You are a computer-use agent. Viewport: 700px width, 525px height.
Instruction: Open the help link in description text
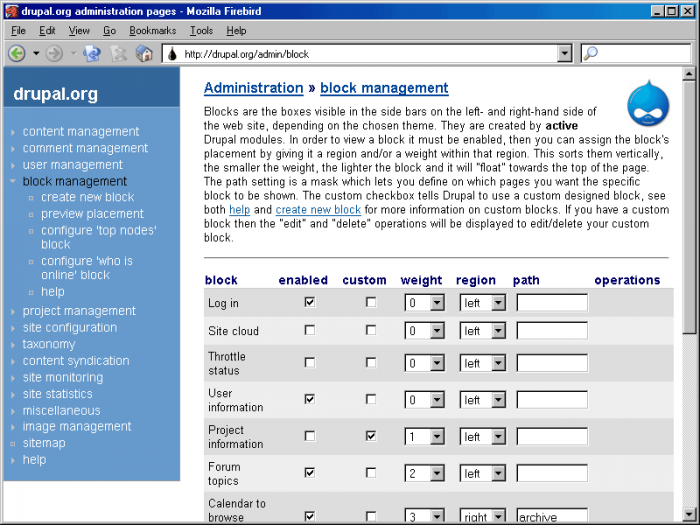(x=239, y=210)
